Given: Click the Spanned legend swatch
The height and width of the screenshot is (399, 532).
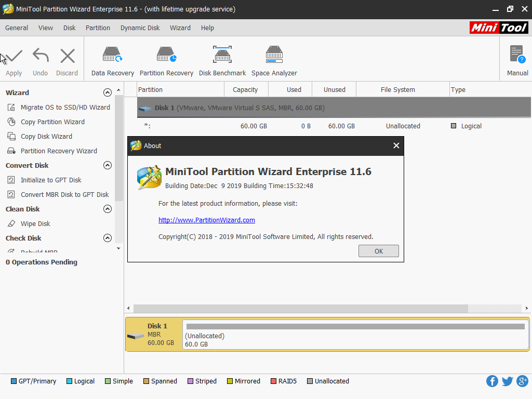Looking at the screenshot, I should click(146, 381).
